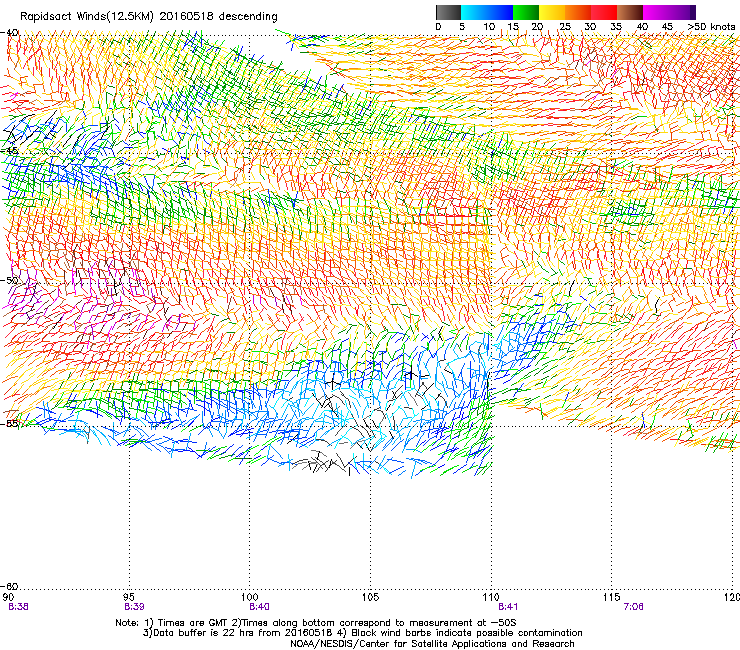
Task: Click the yellow 20-25 knots legend segment
Action: (552, 12)
